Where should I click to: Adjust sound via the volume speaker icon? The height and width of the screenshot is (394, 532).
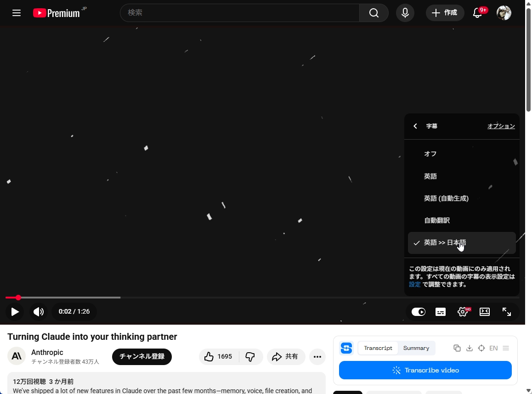(39, 311)
